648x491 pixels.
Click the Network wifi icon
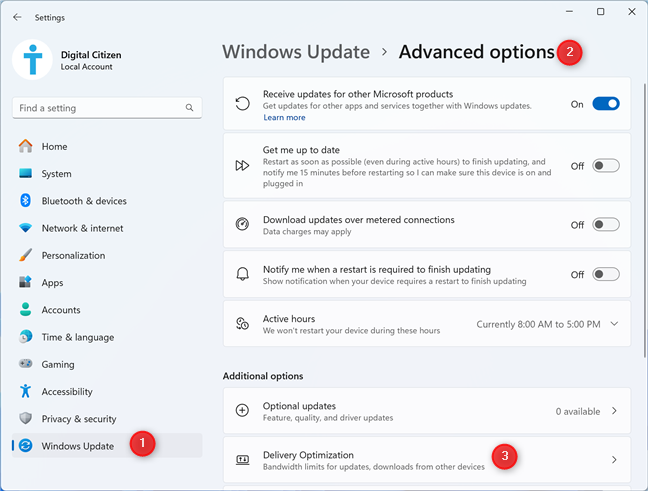click(x=25, y=228)
